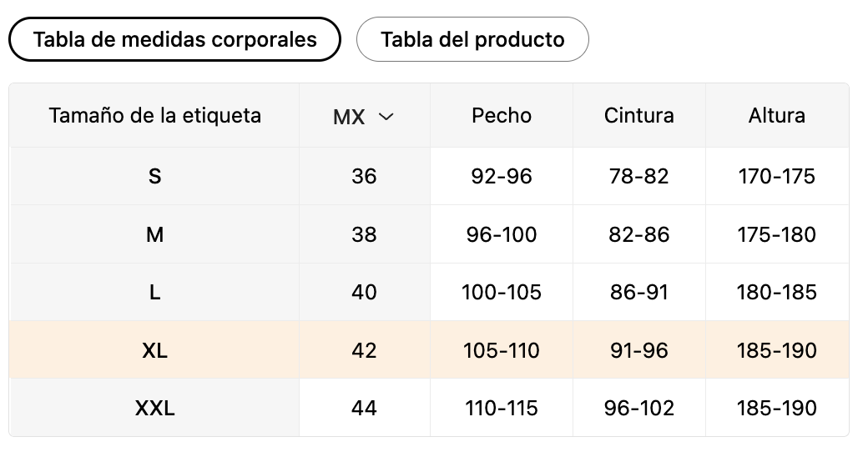Click the waist value 96-102
868x462 pixels.
(639, 408)
